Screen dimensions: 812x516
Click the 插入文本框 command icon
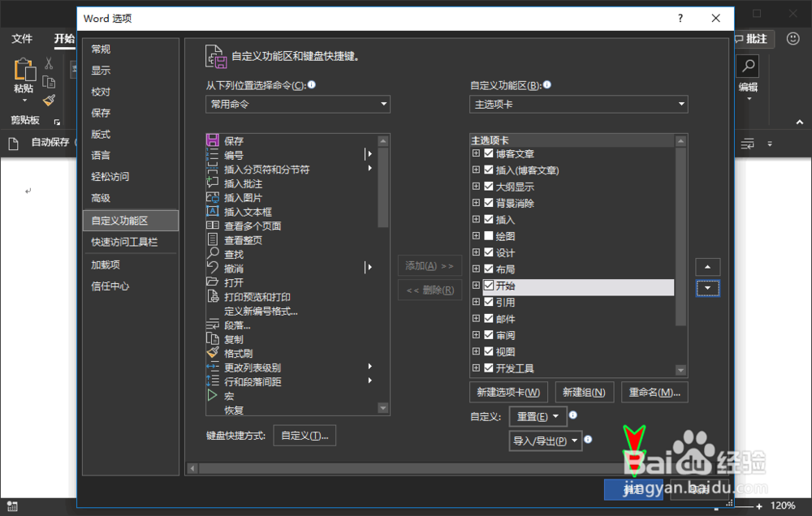(x=214, y=210)
